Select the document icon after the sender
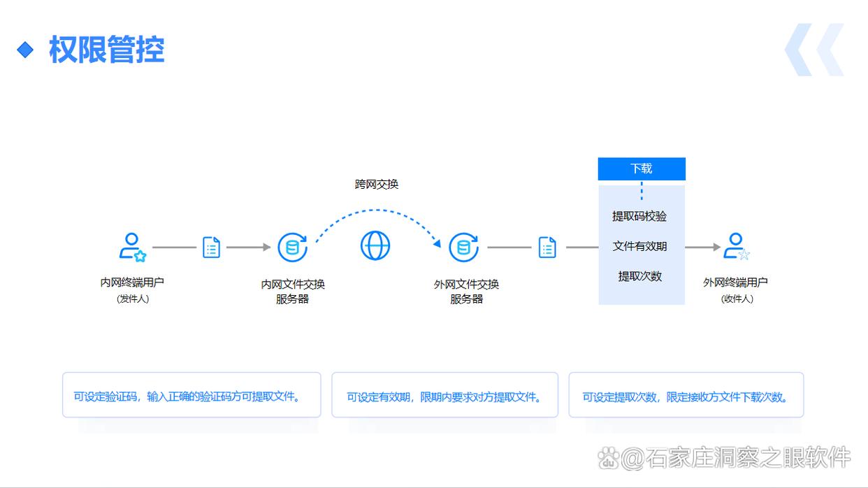This screenshot has height=488, width=868. coord(211,247)
